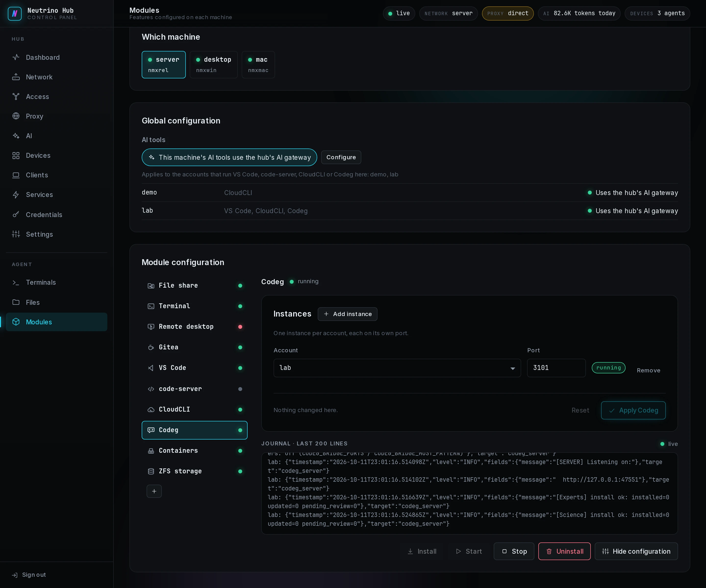Click the Proxy globe icon

pos(16,116)
